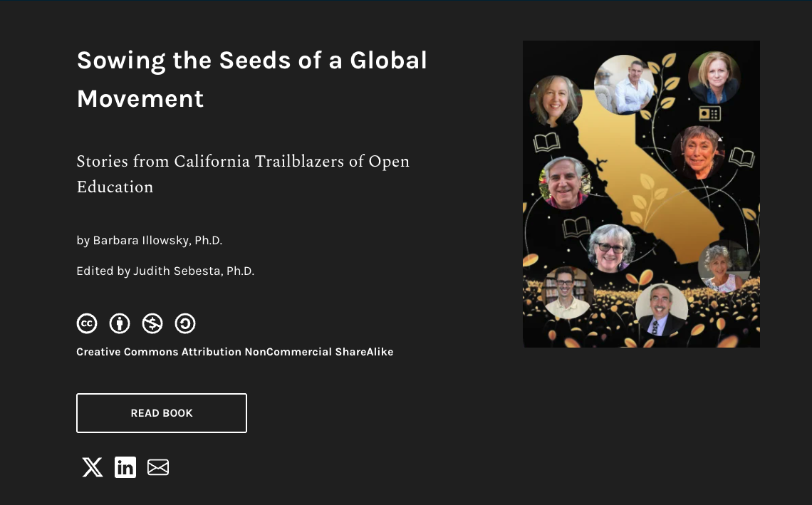812x505 pixels.
Task: Click the subtitle Stories from California Trailblazers
Action: [x=243, y=174]
